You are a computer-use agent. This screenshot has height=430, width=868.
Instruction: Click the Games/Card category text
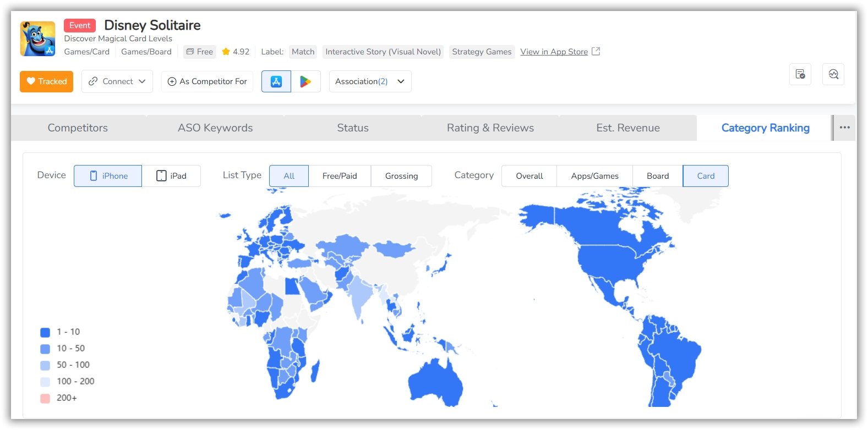point(87,52)
